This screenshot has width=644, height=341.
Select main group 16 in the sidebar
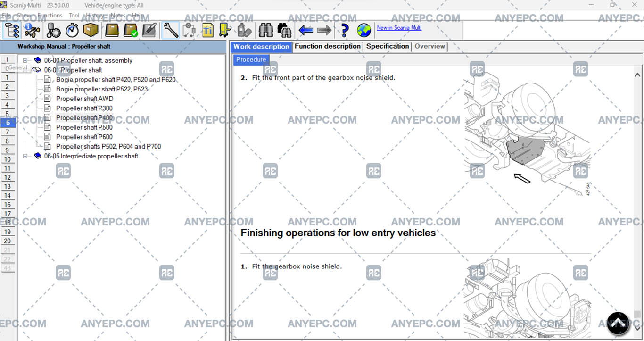coord(7,205)
